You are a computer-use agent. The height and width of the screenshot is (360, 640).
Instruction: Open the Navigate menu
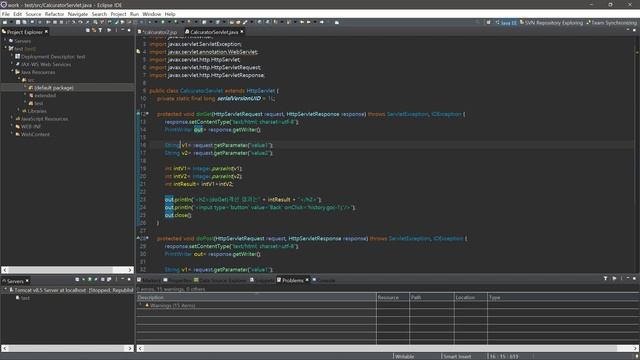78,14
